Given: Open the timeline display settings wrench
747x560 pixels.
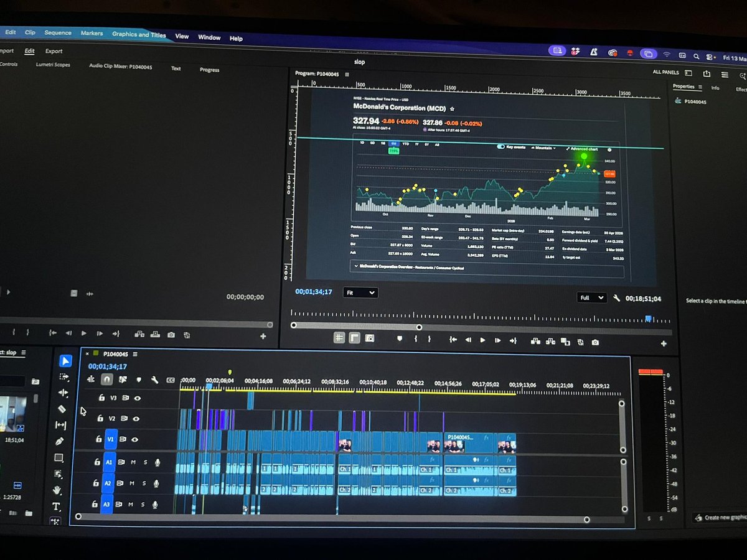Looking at the screenshot, I should [x=156, y=379].
